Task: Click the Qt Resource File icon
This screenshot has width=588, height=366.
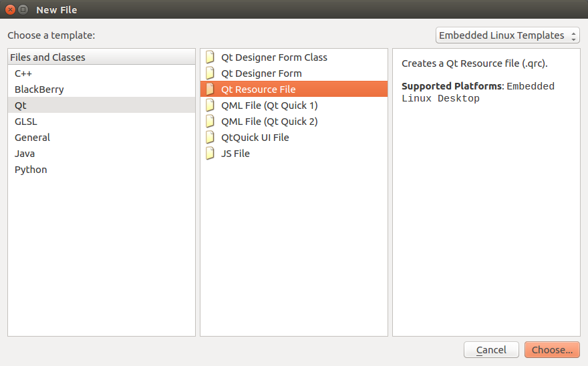Action: tap(210, 89)
